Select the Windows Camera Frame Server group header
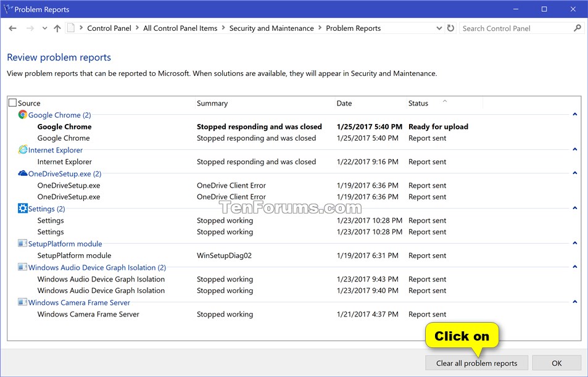 click(x=79, y=302)
